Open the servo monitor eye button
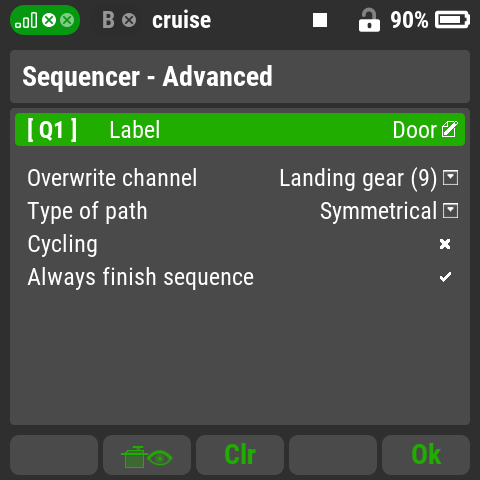The image size is (480, 480). click(x=147, y=455)
